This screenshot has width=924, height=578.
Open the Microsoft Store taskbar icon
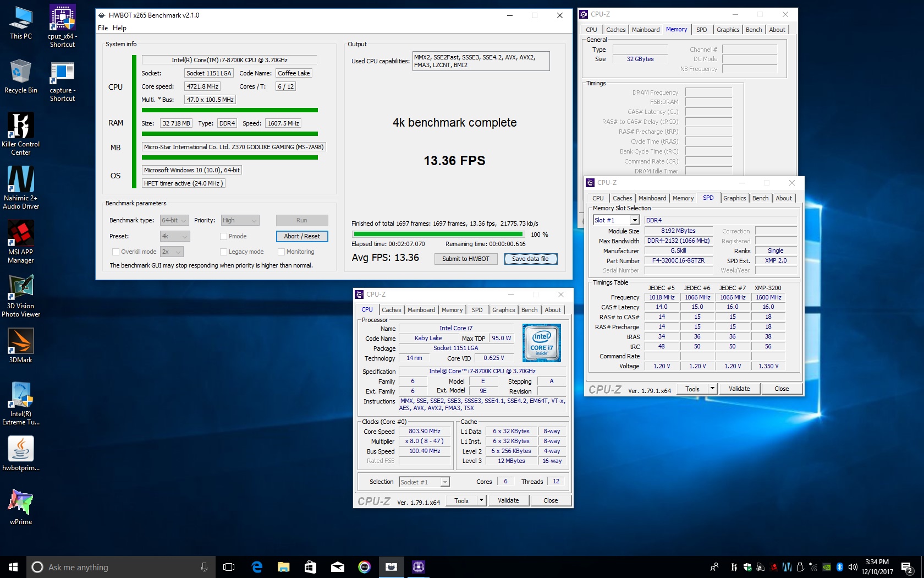pos(311,567)
